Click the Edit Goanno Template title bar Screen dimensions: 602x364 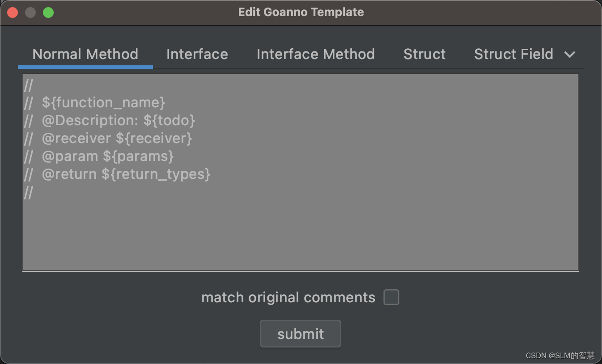click(x=301, y=12)
